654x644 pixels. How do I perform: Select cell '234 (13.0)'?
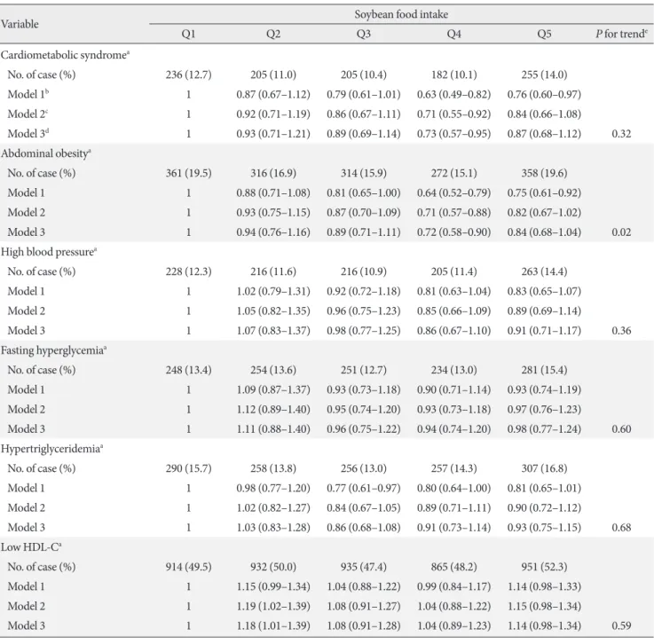[453, 370]
